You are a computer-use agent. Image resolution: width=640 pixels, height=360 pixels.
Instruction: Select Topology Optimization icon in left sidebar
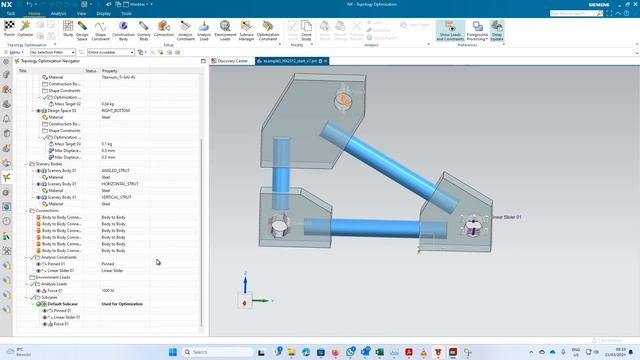coord(7,177)
